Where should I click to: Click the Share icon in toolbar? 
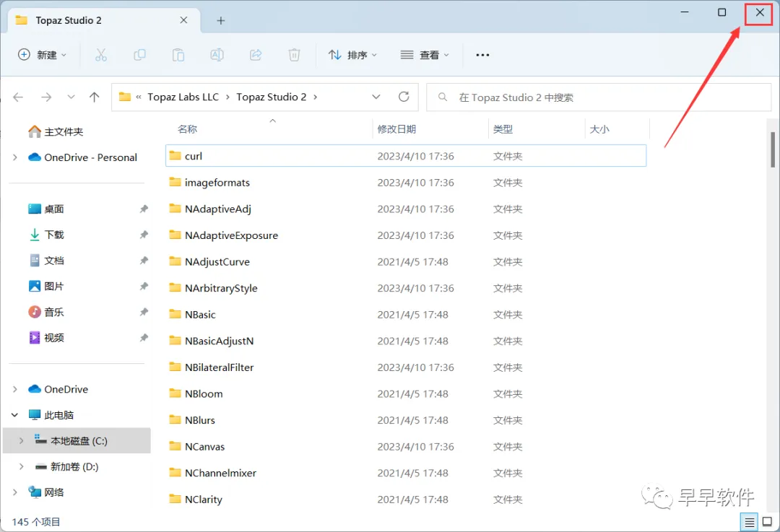click(x=256, y=55)
